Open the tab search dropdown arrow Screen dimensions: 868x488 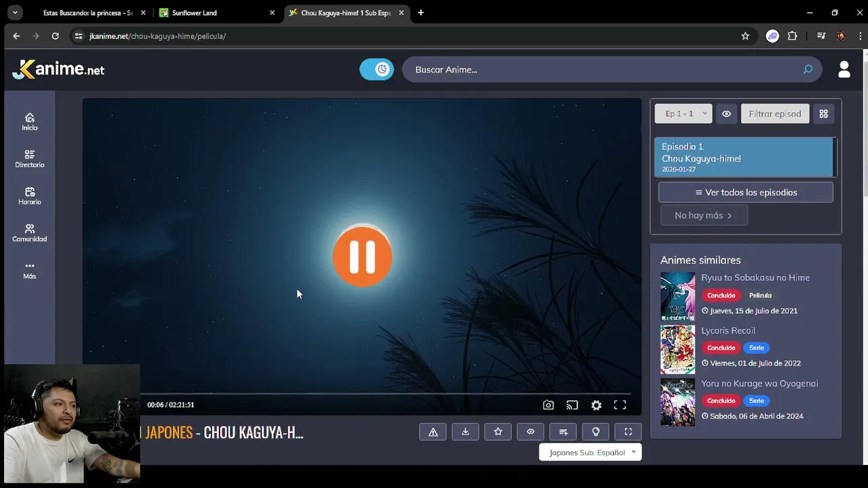coord(14,13)
